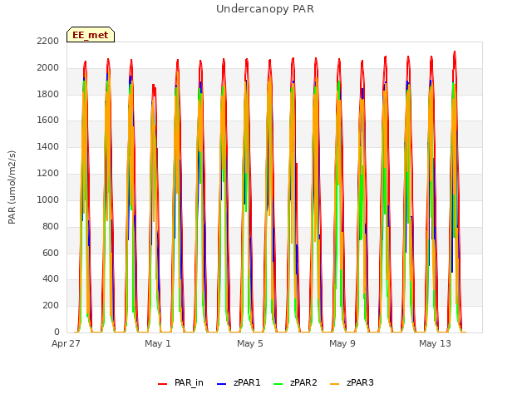Toggle the zPAR3 legend entry
532x399 pixels.
tap(352, 382)
